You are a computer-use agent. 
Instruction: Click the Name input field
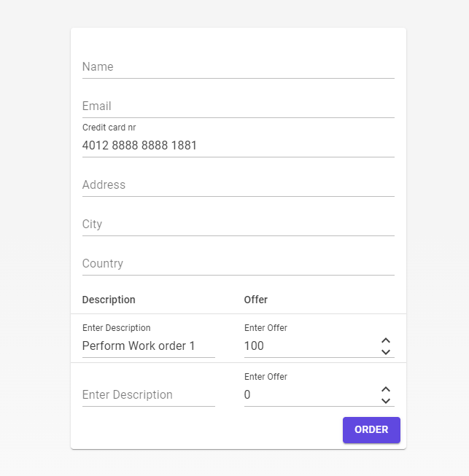[x=238, y=67]
